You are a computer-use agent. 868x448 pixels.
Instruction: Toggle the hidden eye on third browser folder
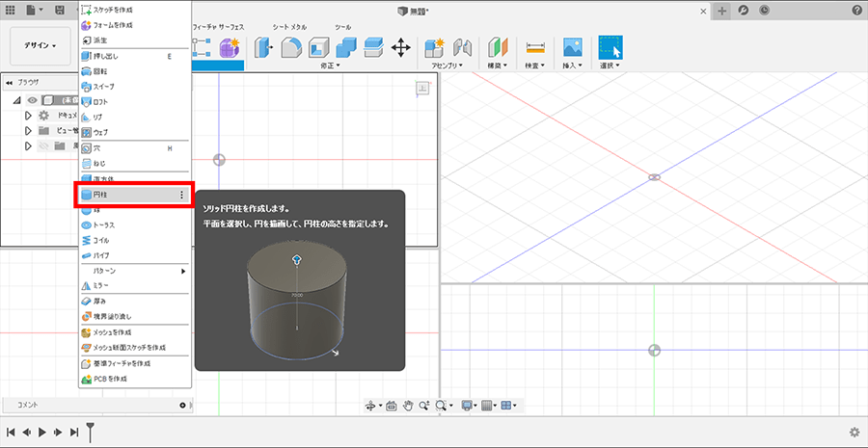click(42, 145)
